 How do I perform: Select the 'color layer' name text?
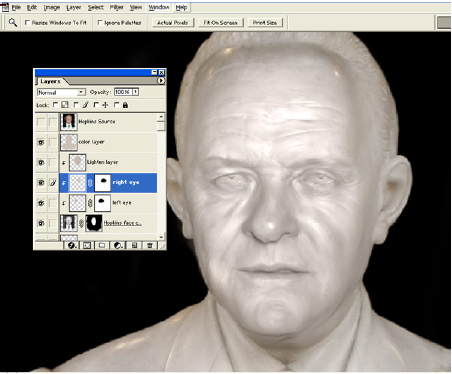point(91,142)
